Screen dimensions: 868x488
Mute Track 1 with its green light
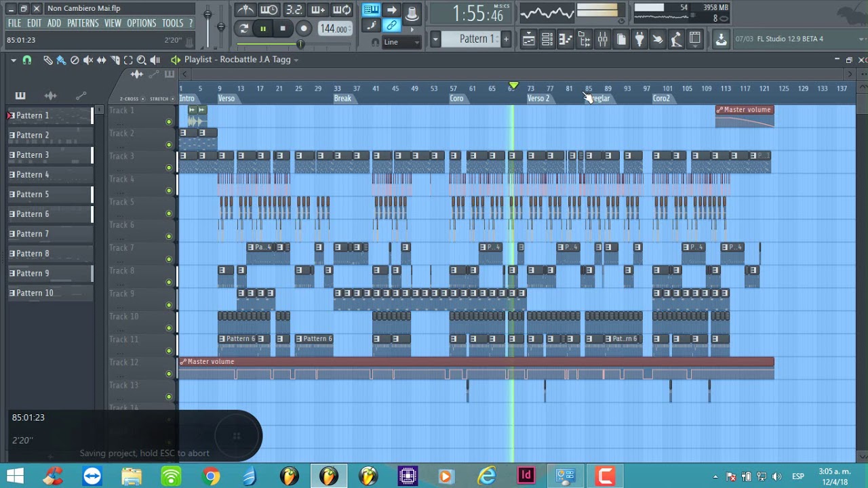[169, 122]
